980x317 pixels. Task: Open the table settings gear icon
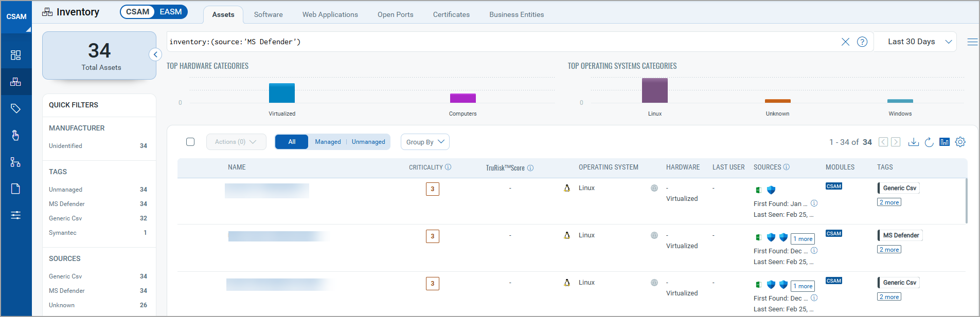(x=960, y=142)
